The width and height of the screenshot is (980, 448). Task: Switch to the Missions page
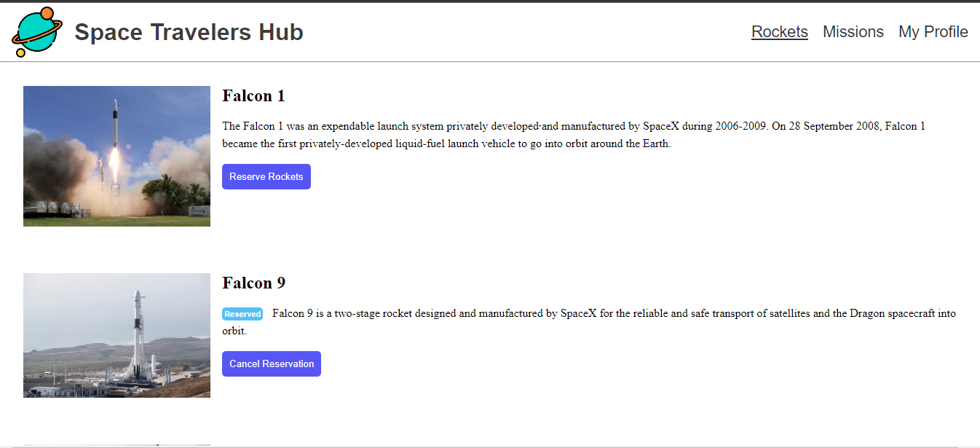point(853,32)
